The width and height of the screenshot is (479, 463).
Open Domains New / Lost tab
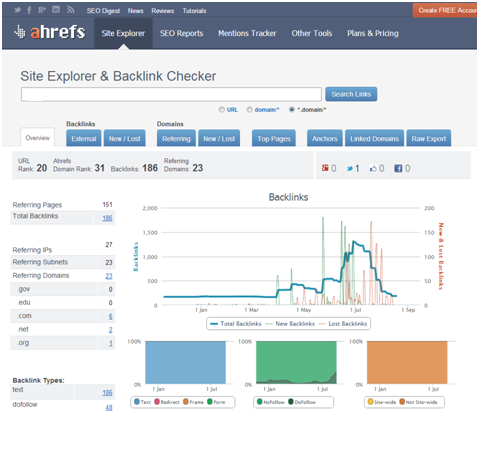pos(219,138)
